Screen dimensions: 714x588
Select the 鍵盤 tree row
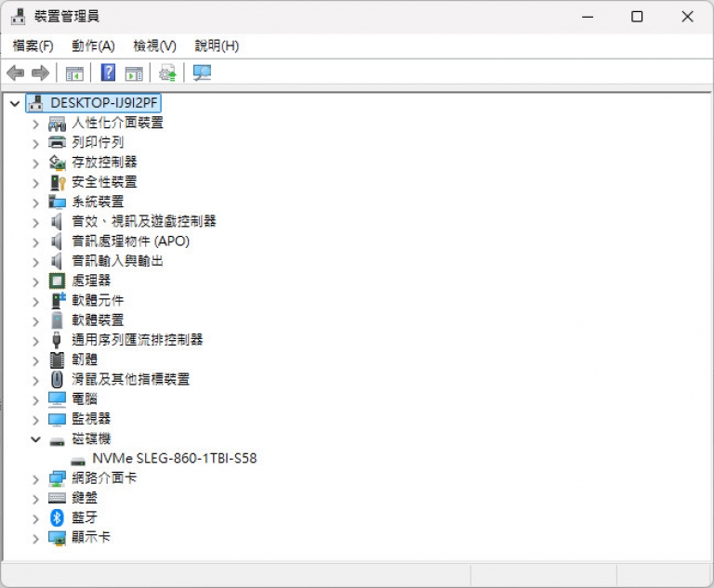pos(85,498)
